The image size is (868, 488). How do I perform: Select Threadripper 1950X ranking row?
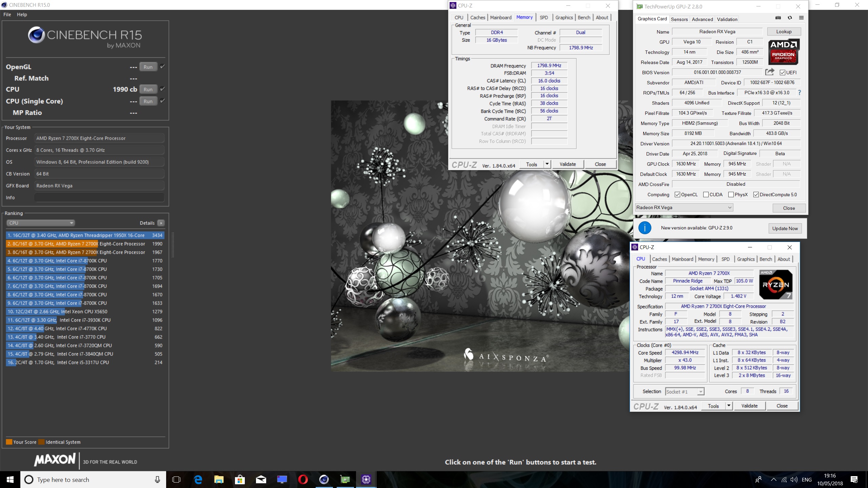coord(85,235)
